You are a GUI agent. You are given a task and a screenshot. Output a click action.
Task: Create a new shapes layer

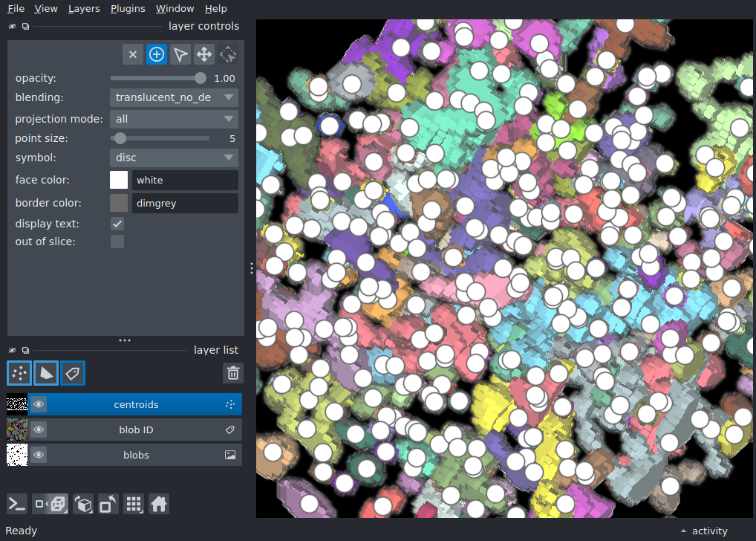[46, 373]
